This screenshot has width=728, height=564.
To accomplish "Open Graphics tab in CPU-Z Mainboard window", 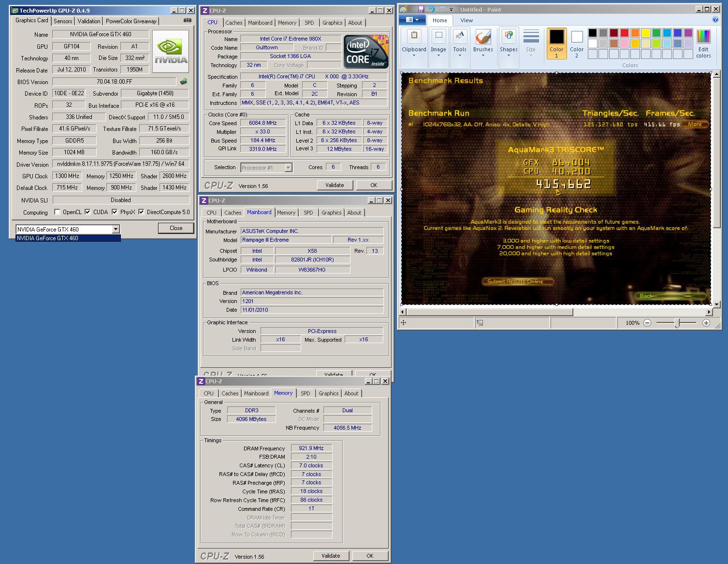I will click(331, 213).
